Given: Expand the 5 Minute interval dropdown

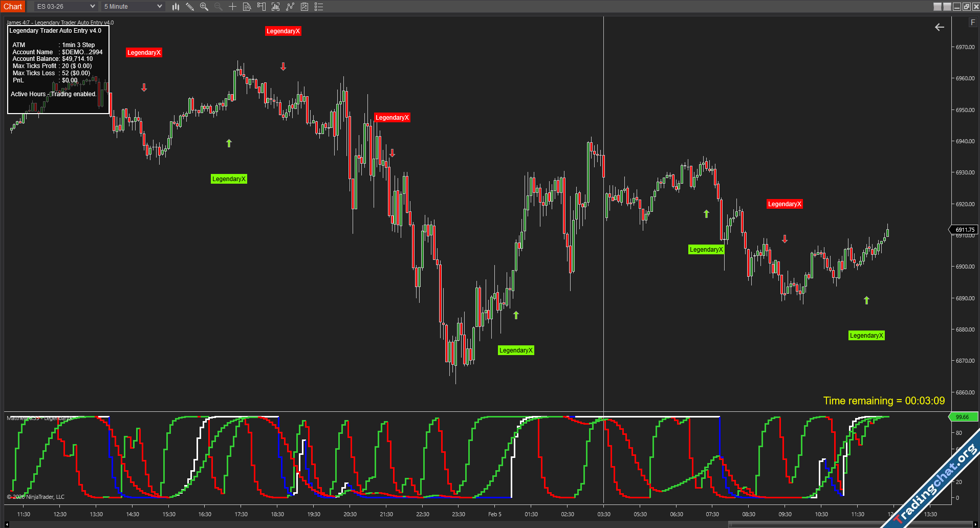Looking at the screenshot, I should coord(159,7).
